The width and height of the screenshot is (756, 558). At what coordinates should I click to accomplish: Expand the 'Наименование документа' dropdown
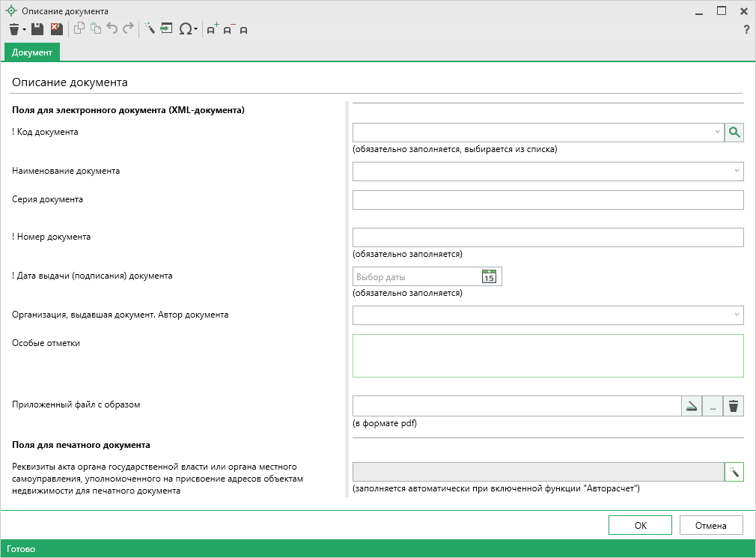(737, 172)
